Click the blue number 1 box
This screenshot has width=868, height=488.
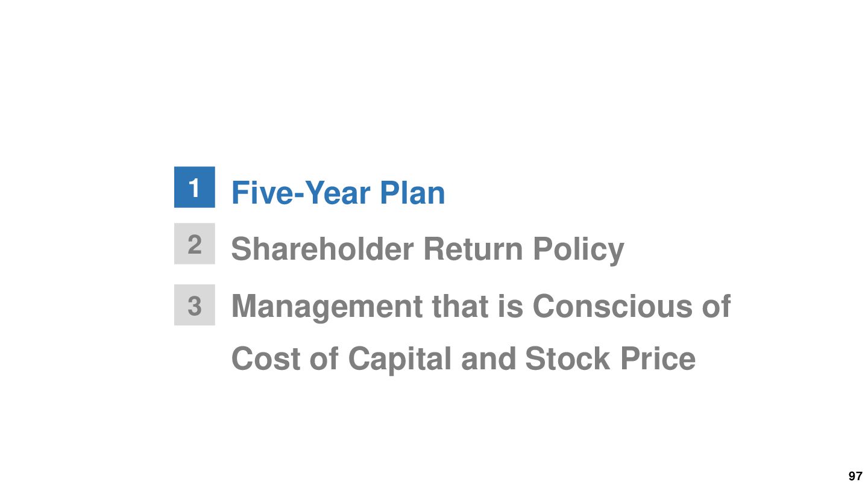(x=194, y=187)
